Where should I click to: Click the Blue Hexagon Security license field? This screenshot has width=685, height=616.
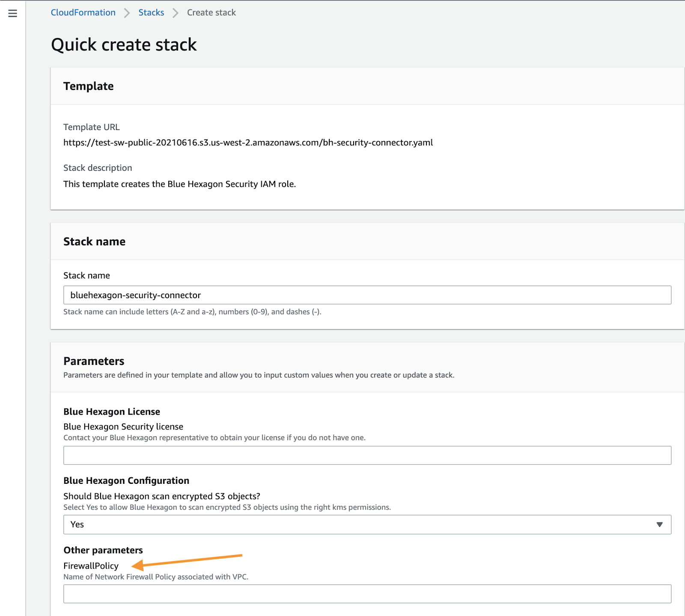tap(367, 455)
